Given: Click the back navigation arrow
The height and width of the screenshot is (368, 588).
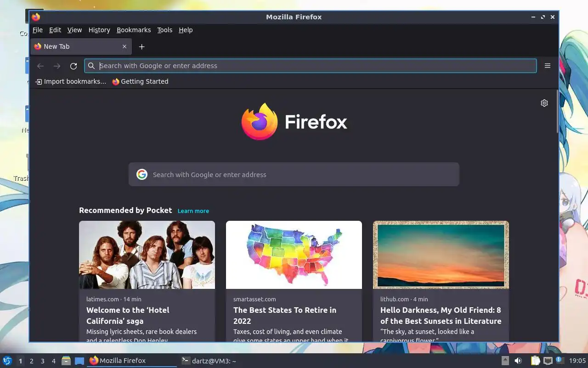Looking at the screenshot, I should (40, 66).
